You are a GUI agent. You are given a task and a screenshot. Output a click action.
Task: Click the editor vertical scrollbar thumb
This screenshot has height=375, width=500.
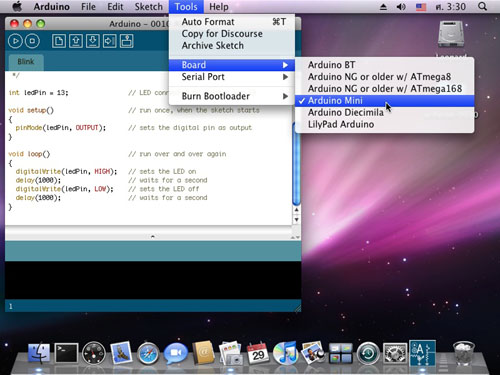tap(296, 163)
